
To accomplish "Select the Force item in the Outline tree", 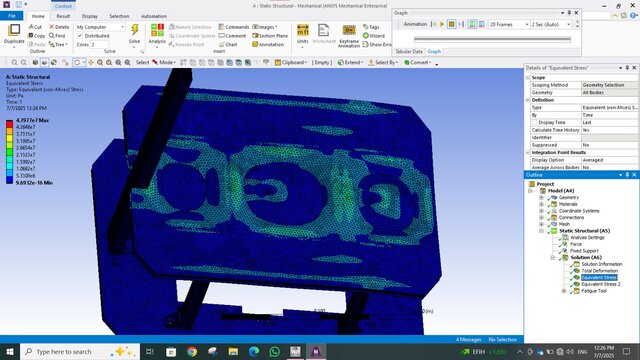I will click(576, 244).
